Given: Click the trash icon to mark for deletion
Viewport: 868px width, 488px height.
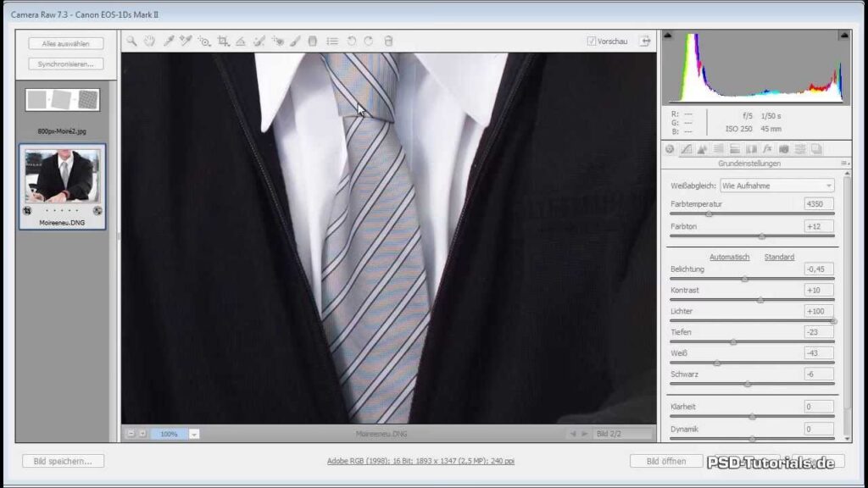Looking at the screenshot, I should point(388,41).
